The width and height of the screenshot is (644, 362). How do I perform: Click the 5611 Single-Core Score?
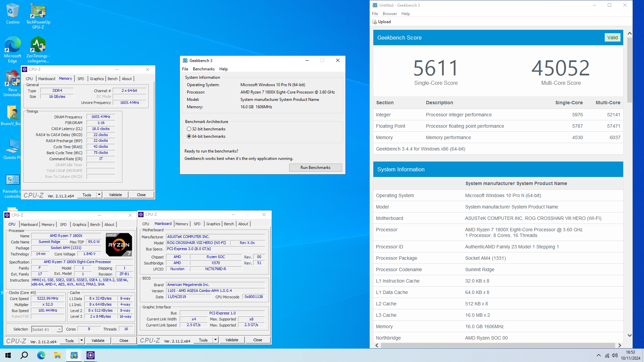(x=436, y=68)
